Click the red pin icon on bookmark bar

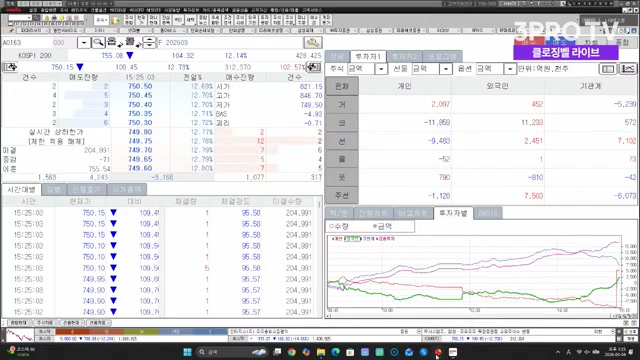tap(11, 31)
